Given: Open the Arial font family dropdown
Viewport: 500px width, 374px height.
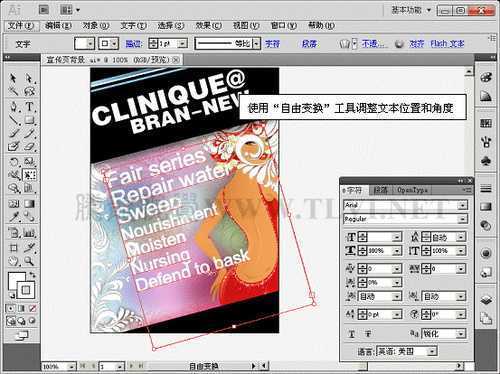Looking at the screenshot, I should point(462,205).
